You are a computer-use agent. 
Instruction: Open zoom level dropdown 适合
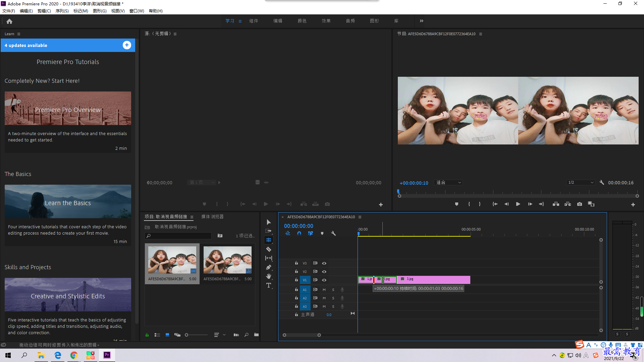(449, 183)
